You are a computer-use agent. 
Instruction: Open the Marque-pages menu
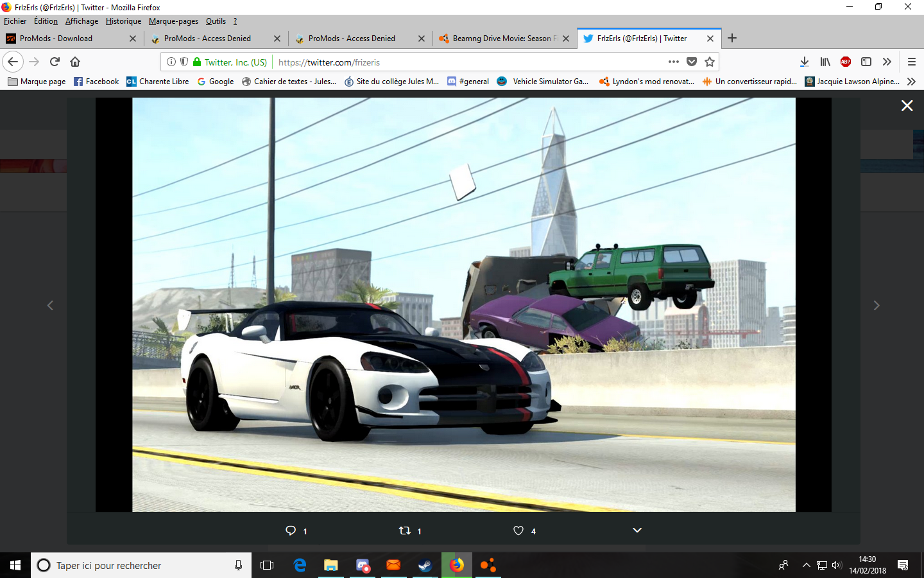(173, 21)
